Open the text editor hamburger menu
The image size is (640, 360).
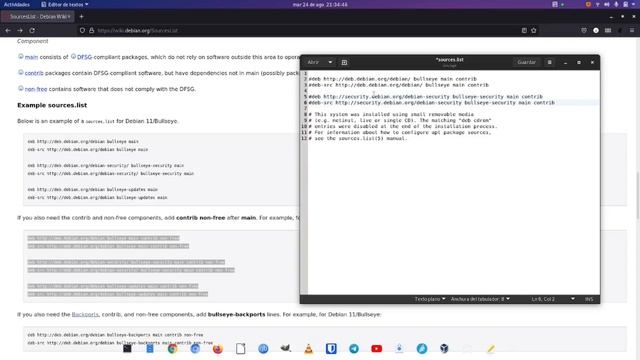pos(550,62)
